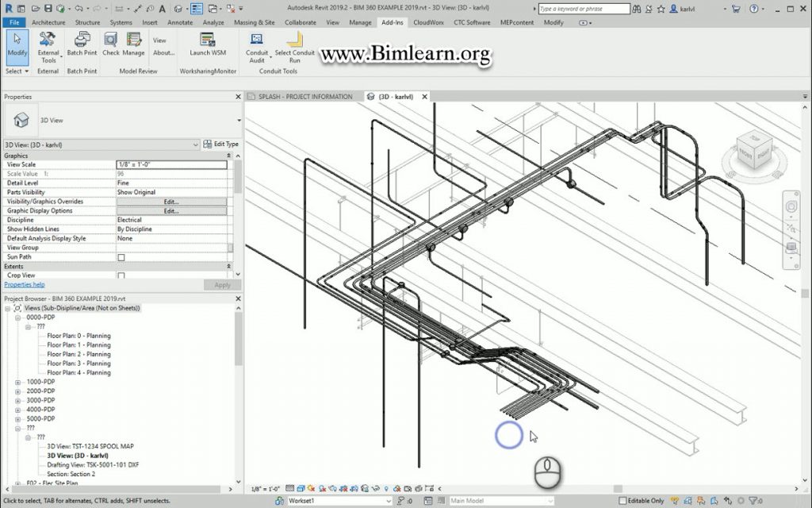812x508 pixels.
Task: Open the File menu
Action: tap(14, 22)
